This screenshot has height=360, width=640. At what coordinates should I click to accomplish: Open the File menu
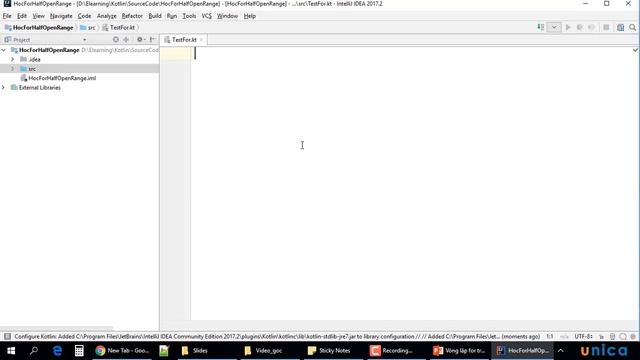[x=7, y=16]
